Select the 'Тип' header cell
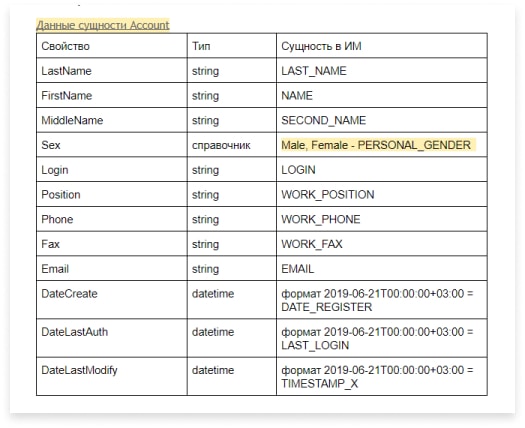This screenshot has height=428, width=525. [232, 46]
